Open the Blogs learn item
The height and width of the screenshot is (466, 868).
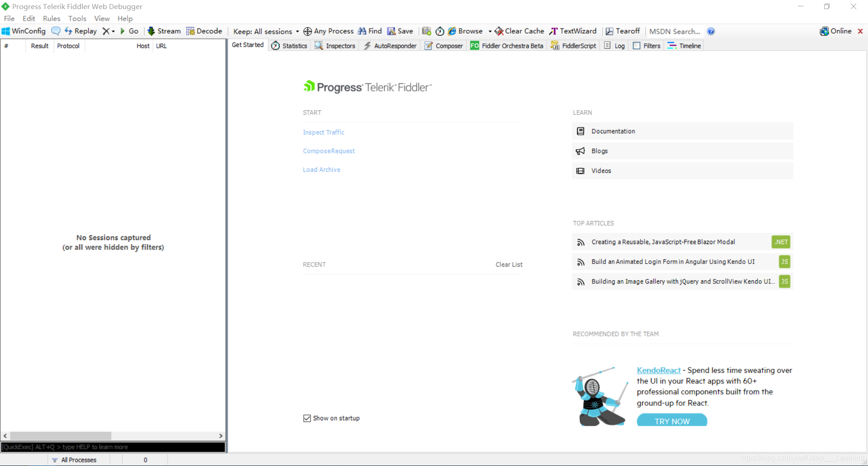tap(682, 151)
